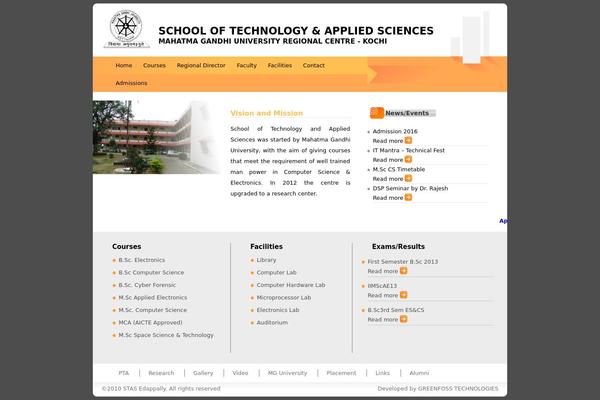This screenshot has width=600, height=400.
Task: Open the Courses menu item
Action: pyautogui.click(x=154, y=65)
